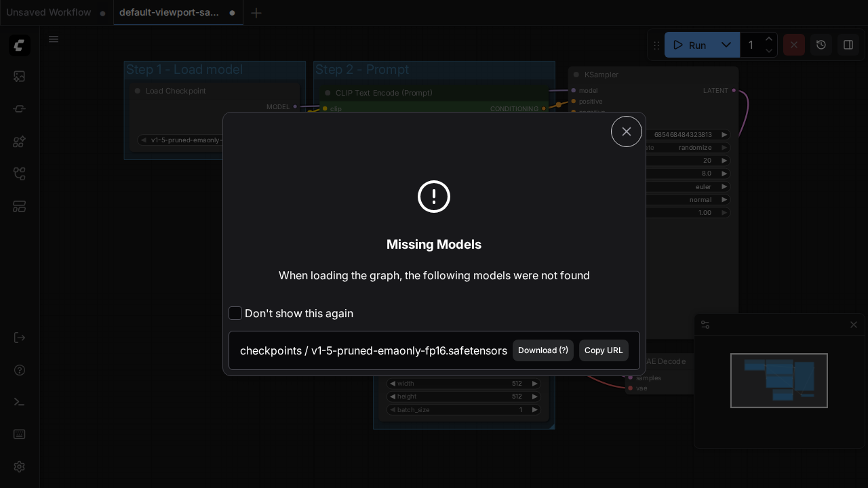Open the workflows sidebar icon
The width and height of the screenshot is (868, 488).
(19, 174)
